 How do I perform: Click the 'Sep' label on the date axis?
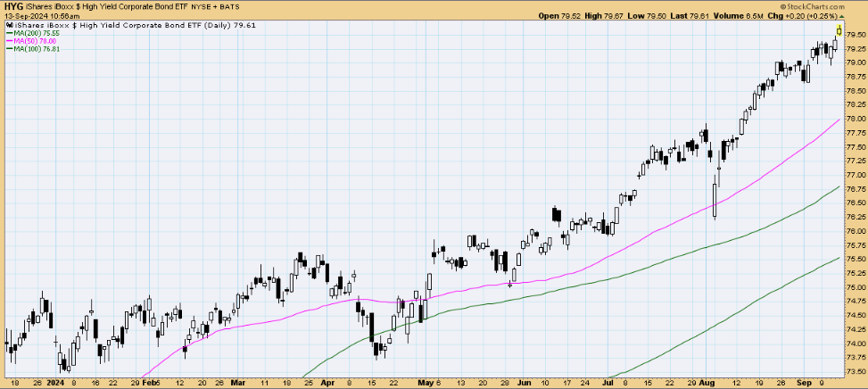805,383
